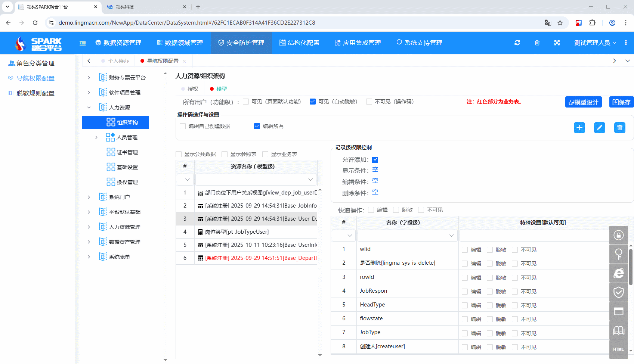
Task: Toggle the 允许添加 checkbox
Action: click(x=375, y=159)
